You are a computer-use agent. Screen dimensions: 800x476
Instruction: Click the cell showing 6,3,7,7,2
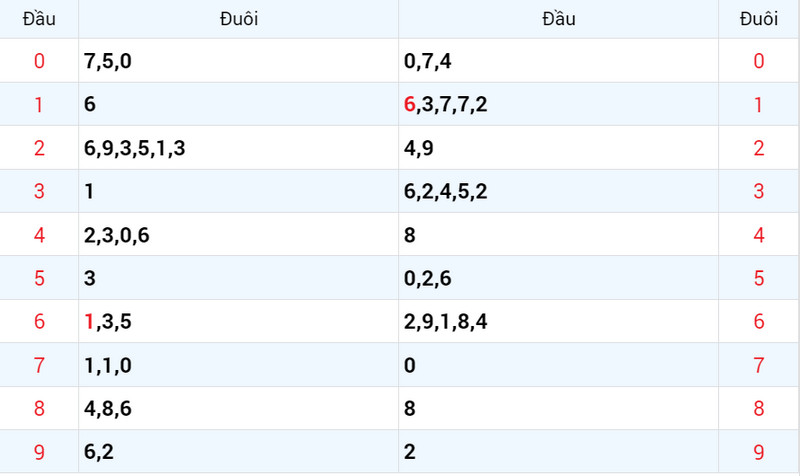pyautogui.click(x=558, y=104)
